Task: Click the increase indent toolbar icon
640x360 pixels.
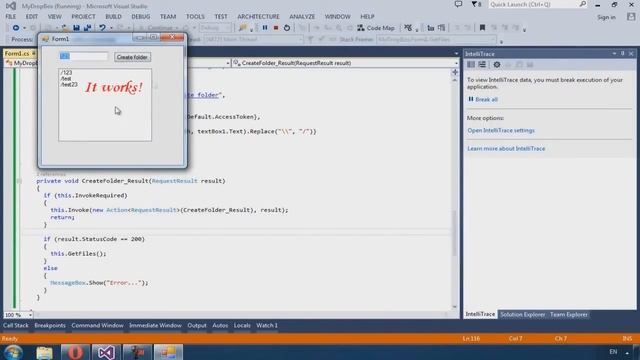Action: pyautogui.click(x=441, y=28)
